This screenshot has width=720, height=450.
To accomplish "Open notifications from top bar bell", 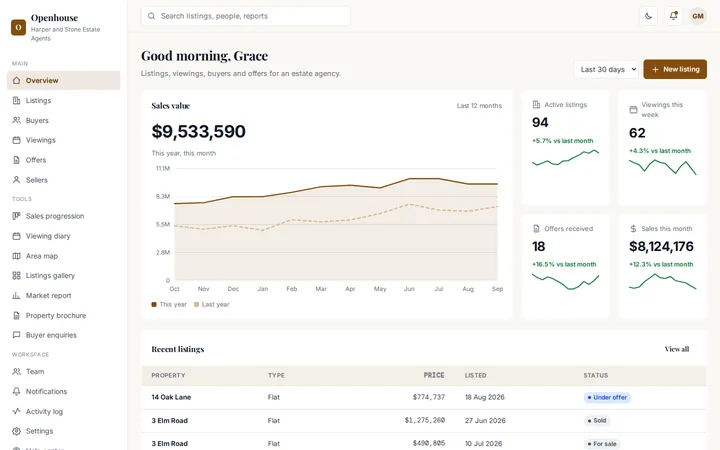I will (x=673, y=16).
